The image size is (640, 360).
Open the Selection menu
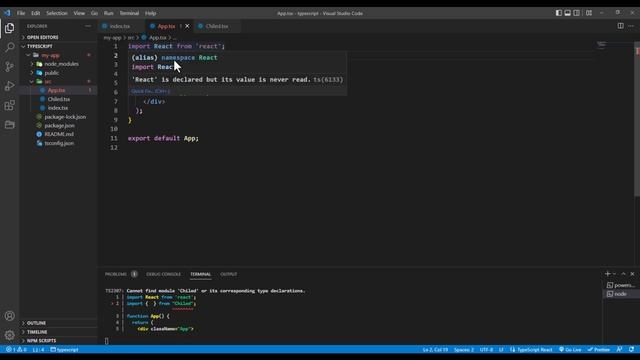click(57, 13)
